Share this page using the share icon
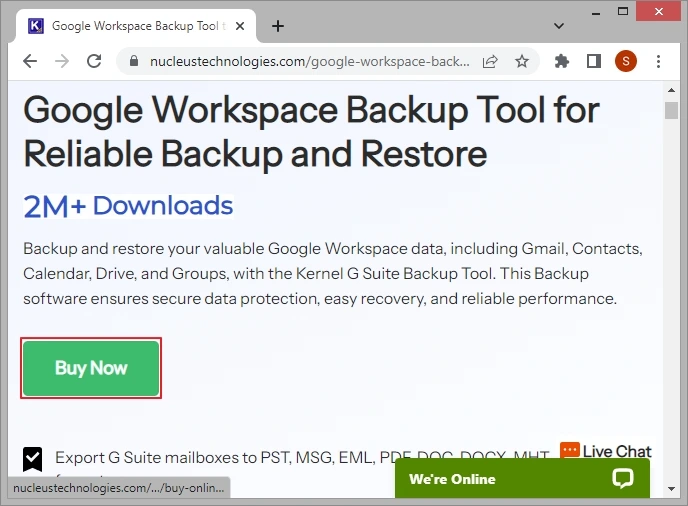The width and height of the screenshot is (688, 506). pyautogui.click(x=490, y=61)
